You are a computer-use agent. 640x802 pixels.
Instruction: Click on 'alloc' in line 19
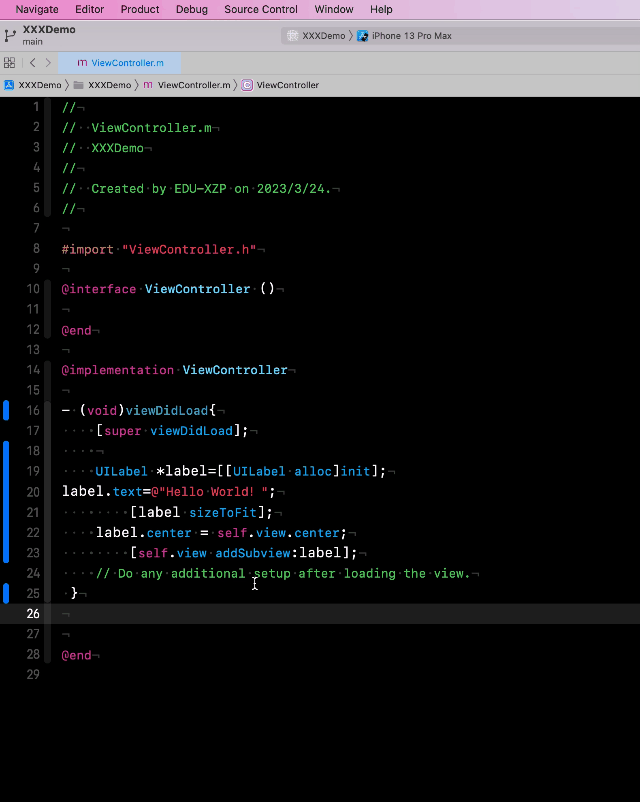(x=313, y=471)
